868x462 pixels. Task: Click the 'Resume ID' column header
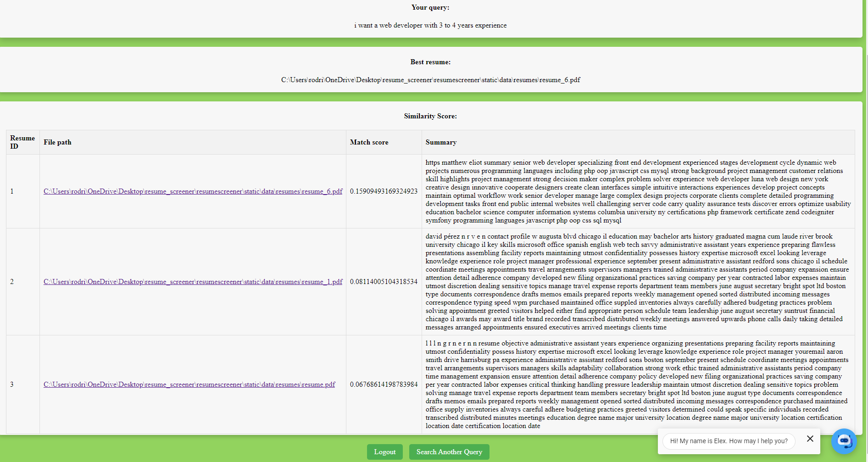point(22,142)
